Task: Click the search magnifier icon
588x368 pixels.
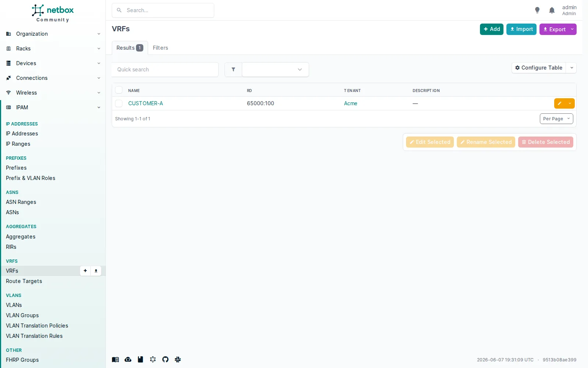Action: (x=119, y=10)
